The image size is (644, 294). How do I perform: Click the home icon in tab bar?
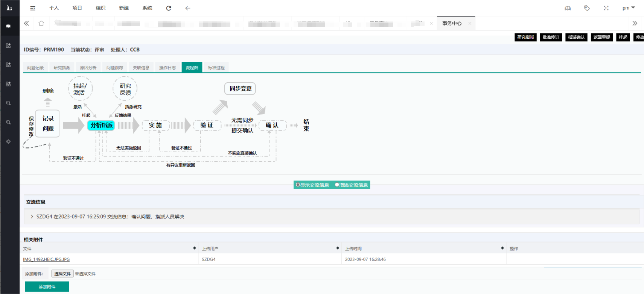click(x=41, y=23)
